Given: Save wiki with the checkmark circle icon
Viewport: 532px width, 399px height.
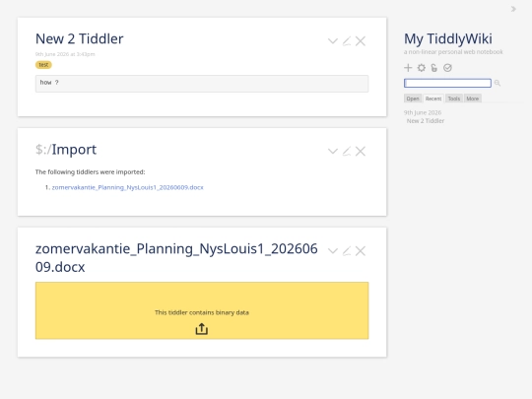Looking at the screenshot, I should tap(447, 68).
